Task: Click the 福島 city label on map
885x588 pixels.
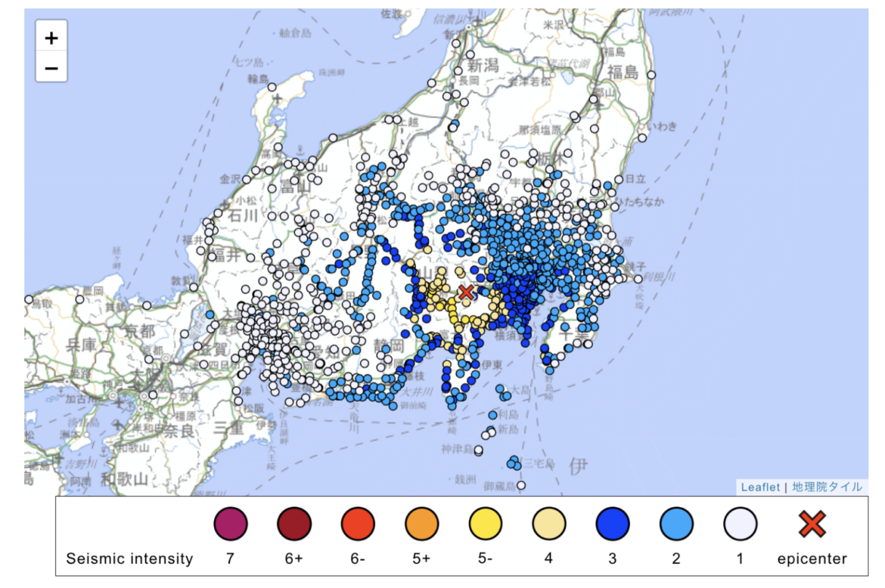Action: pyautogui.click(x=623, y=72)
